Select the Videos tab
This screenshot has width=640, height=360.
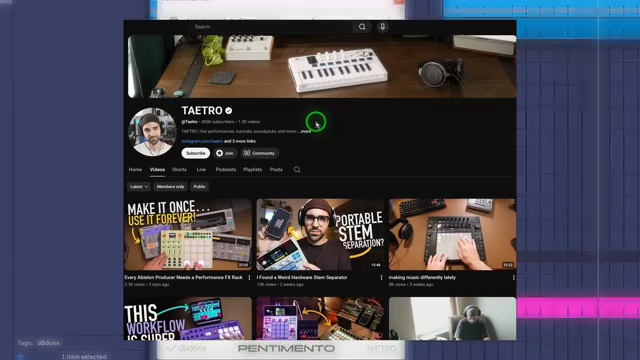point(157,169)
